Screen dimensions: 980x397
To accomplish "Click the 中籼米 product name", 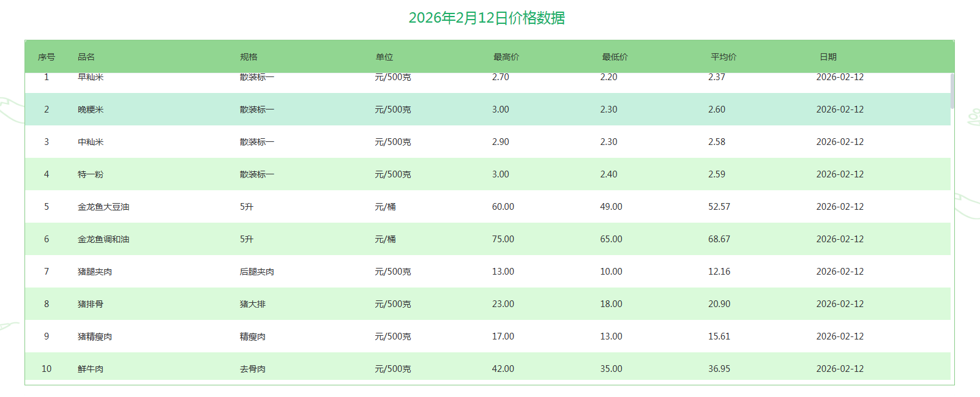I will (x=91, y=142).
